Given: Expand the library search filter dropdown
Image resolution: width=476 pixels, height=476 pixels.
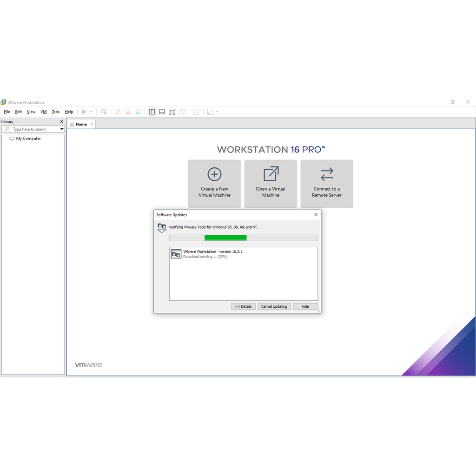Looking at the screenshot, I should click(62, 129).
